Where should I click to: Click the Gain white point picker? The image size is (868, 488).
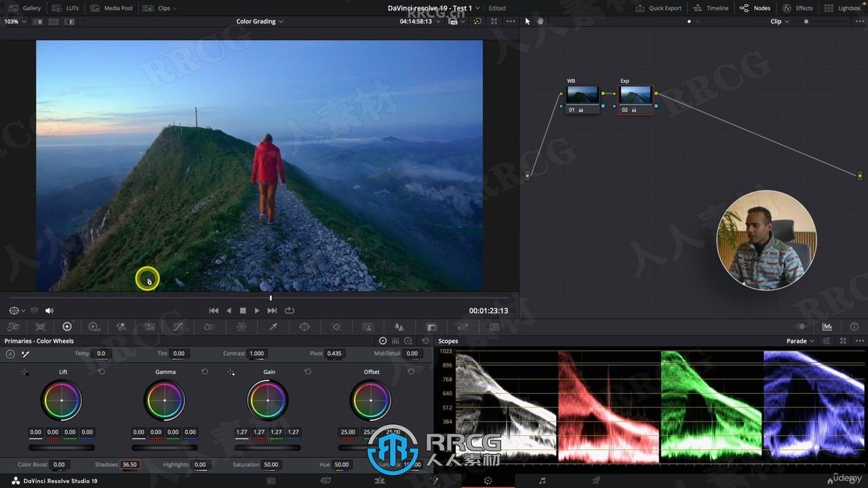(x=231, y=372)
